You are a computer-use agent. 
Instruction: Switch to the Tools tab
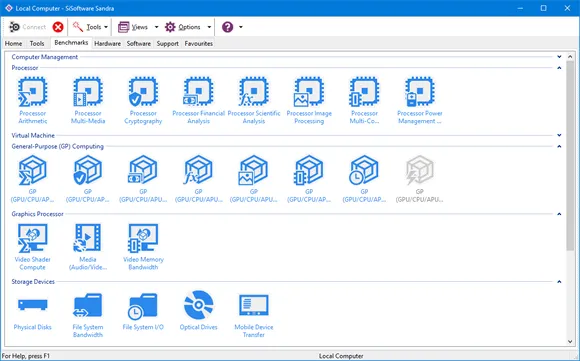pos(37,44)
